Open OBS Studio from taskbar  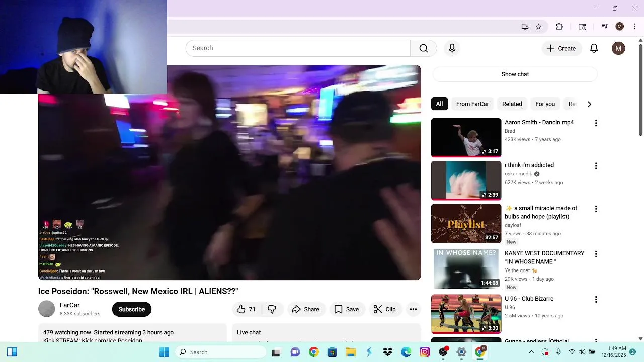[x=443, y=352]
